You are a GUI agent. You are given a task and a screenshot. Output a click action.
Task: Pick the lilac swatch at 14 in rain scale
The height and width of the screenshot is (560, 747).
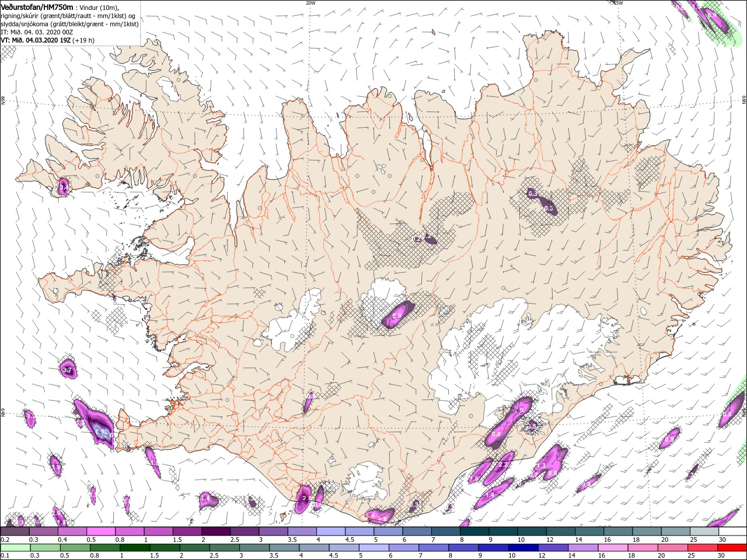click(582, 548)
